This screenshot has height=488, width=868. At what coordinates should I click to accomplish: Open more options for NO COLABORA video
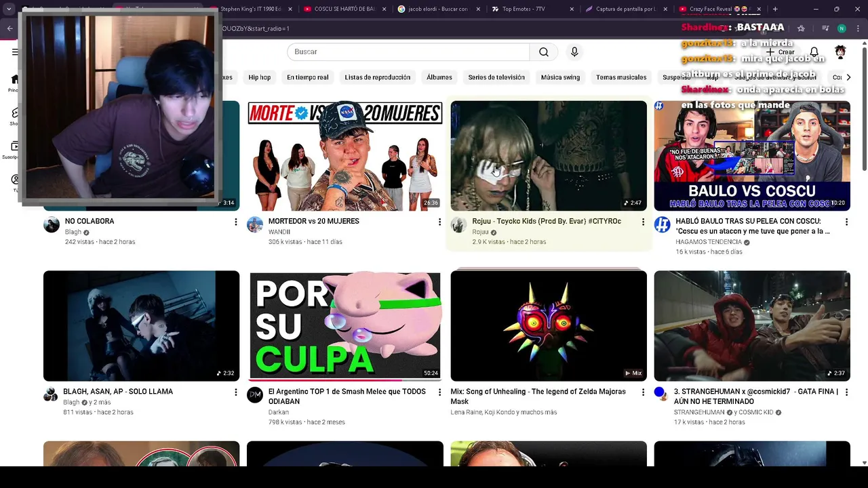click(236, 222)
